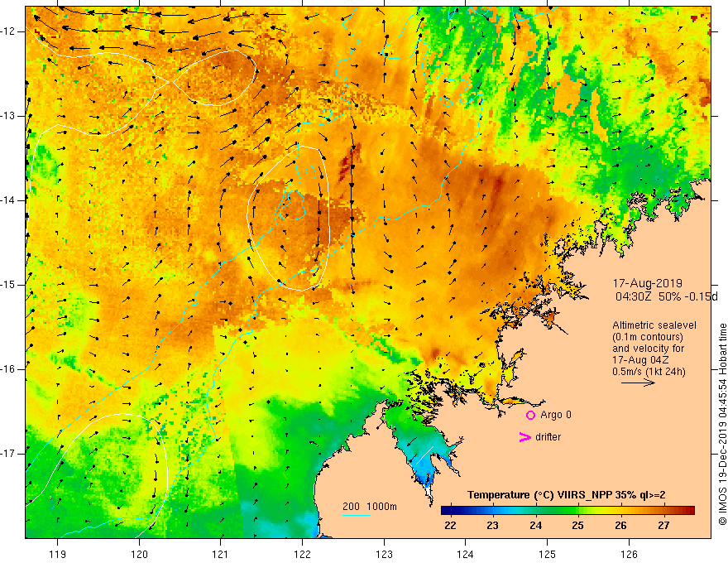Click the 'and velocity for' legend text

648,349
